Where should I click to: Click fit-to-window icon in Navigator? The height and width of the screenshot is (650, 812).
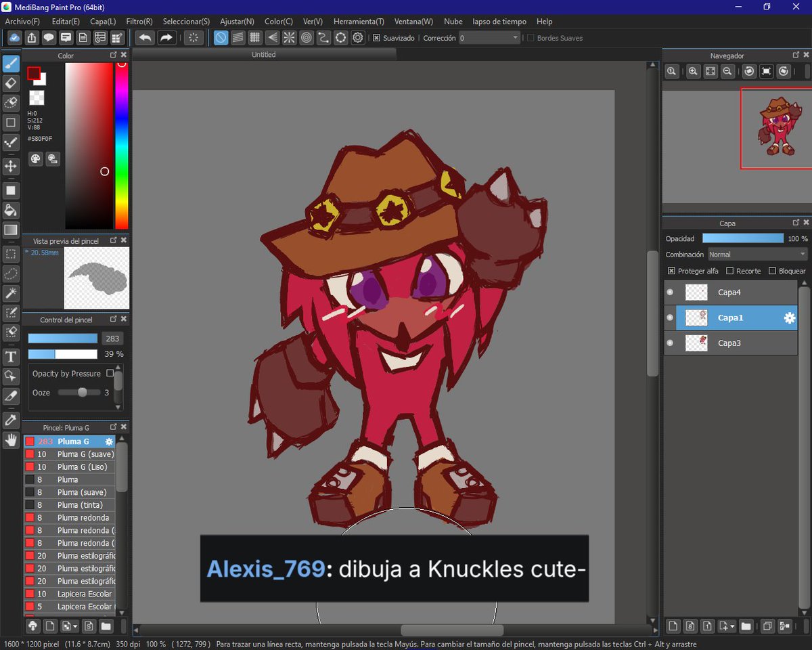click(x=710, y=71)
